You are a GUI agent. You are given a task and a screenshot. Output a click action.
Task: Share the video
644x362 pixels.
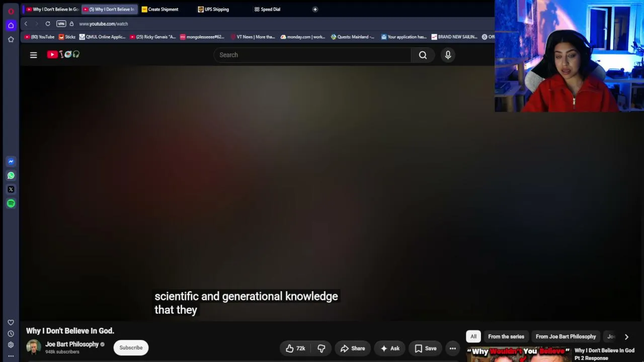click(x=352, y=348)
